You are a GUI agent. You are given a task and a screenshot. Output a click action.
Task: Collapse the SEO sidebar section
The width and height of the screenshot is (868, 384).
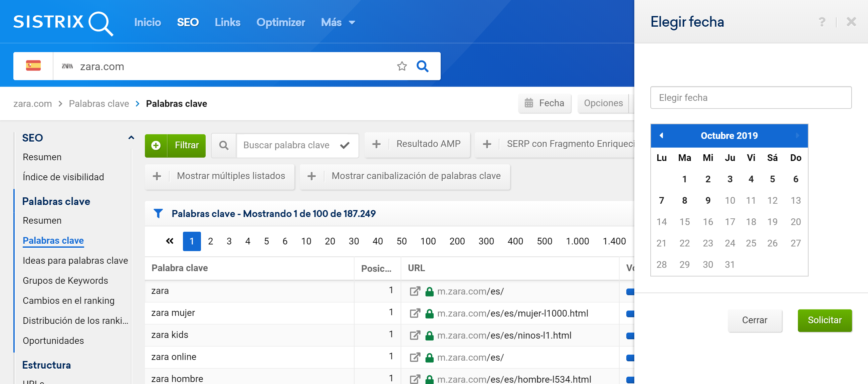131,138
